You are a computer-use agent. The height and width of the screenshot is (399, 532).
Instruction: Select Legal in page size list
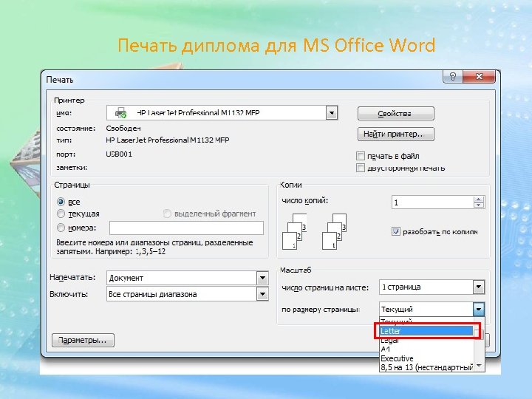(426, 341)
